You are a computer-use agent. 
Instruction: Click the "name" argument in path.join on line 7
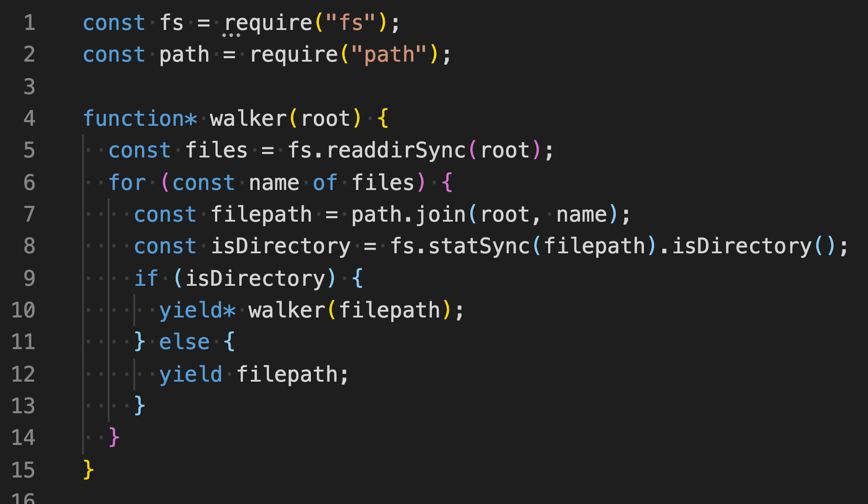point(582,214)
